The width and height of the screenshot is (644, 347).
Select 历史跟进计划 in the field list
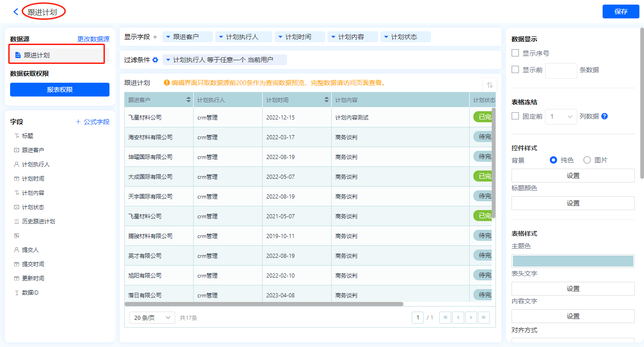coord(38,222)
